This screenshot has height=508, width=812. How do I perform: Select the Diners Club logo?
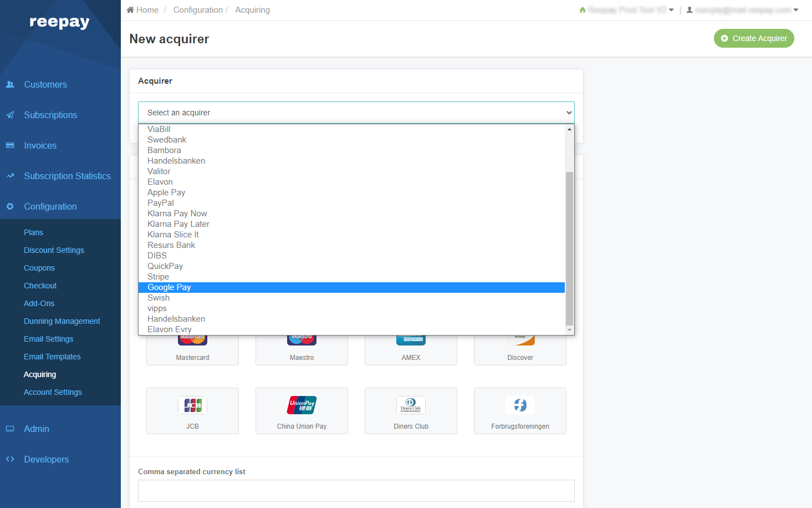[411, 405]
